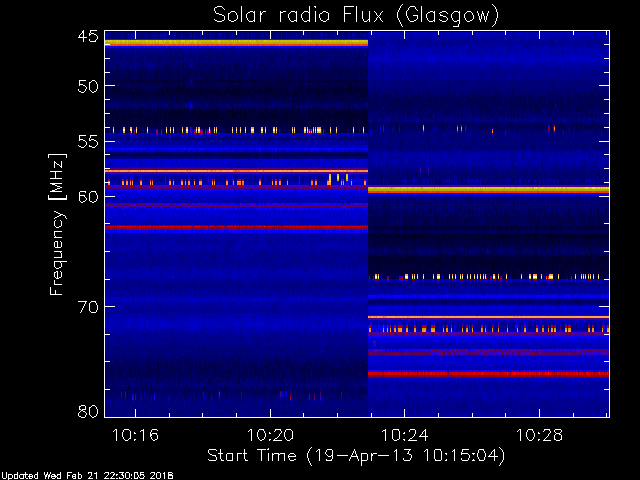
Task: Click the 'Start Time (19-Apr-13 10:15:04)' label
Action: (356, 456)
